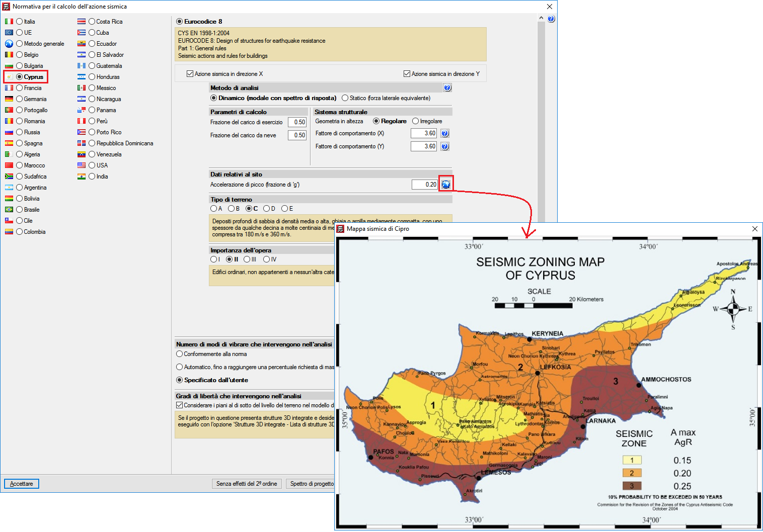Close the Mappa sismica di Cipro window
The image size is (763, 532).
click(x=754, y=229)
